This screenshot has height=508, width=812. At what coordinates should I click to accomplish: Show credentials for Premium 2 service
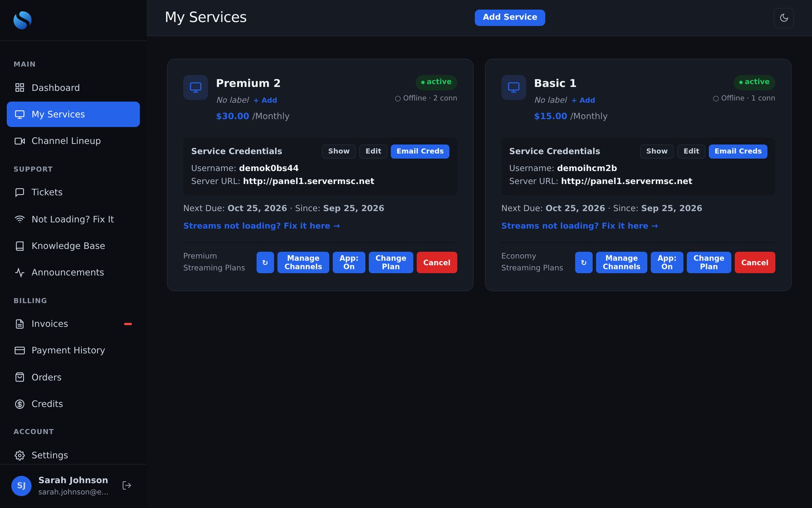339,151
